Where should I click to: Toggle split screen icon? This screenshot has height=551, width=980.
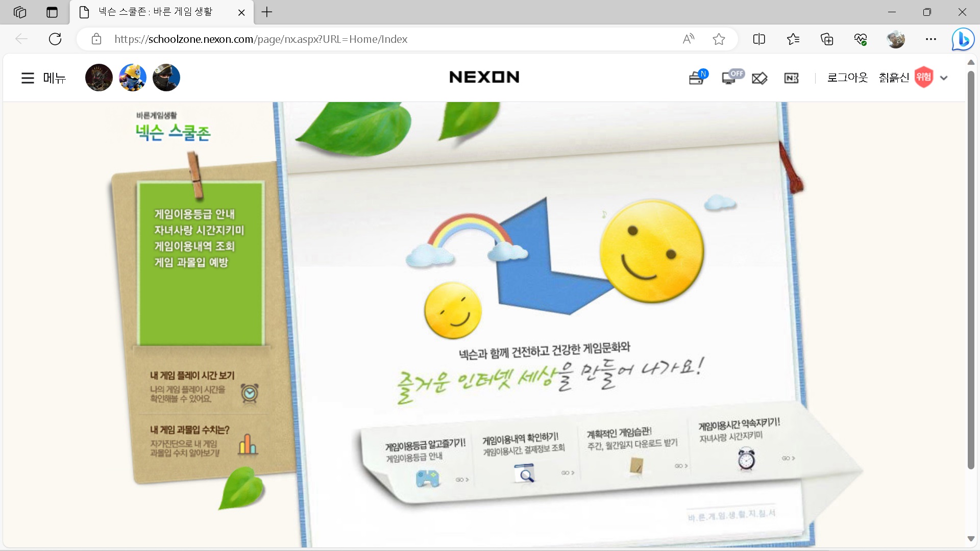click(x=759, y=39)
